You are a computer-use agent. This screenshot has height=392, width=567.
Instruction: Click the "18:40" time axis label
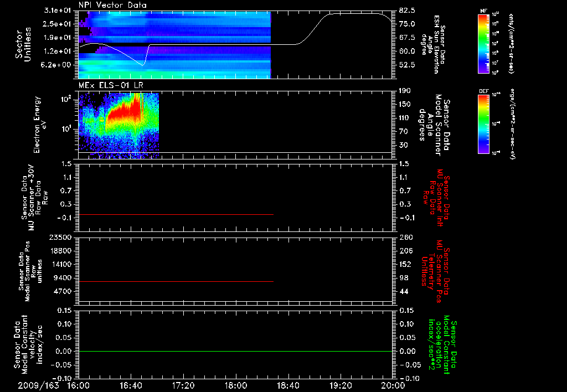tap(288, 385)
